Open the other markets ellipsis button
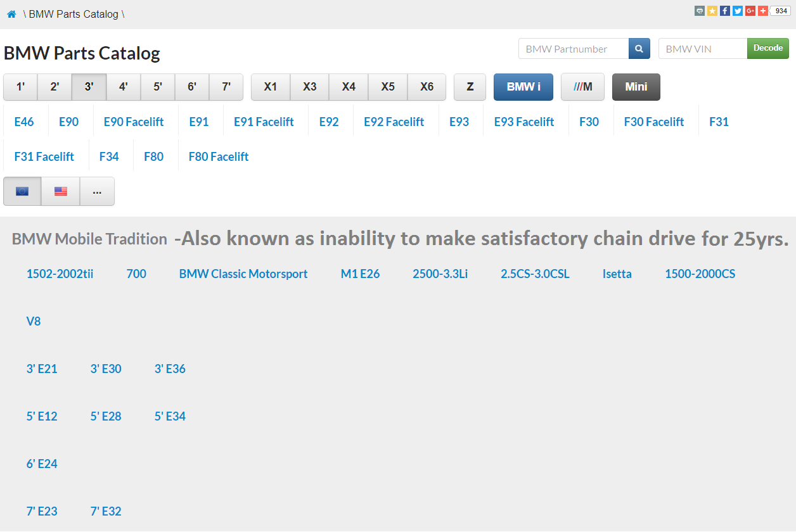The width and height of the screenshot is (796, 532). pyautogui.click(x=97, y=191)
